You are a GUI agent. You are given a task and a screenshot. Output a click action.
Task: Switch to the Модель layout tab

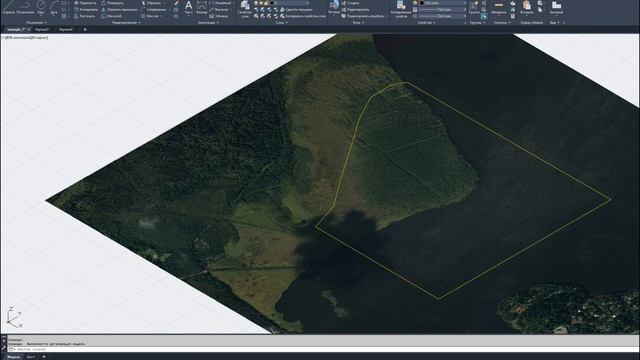[13, 357]
